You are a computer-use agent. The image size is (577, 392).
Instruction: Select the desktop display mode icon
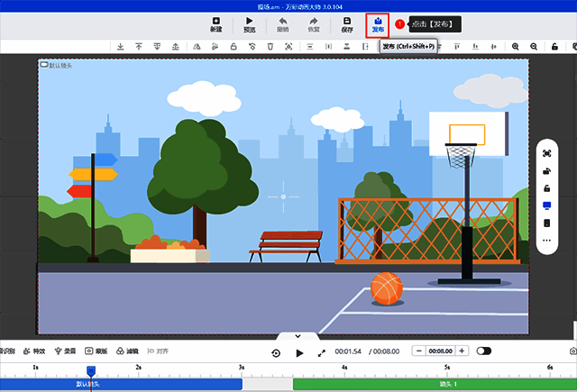[x=546, y=205]
